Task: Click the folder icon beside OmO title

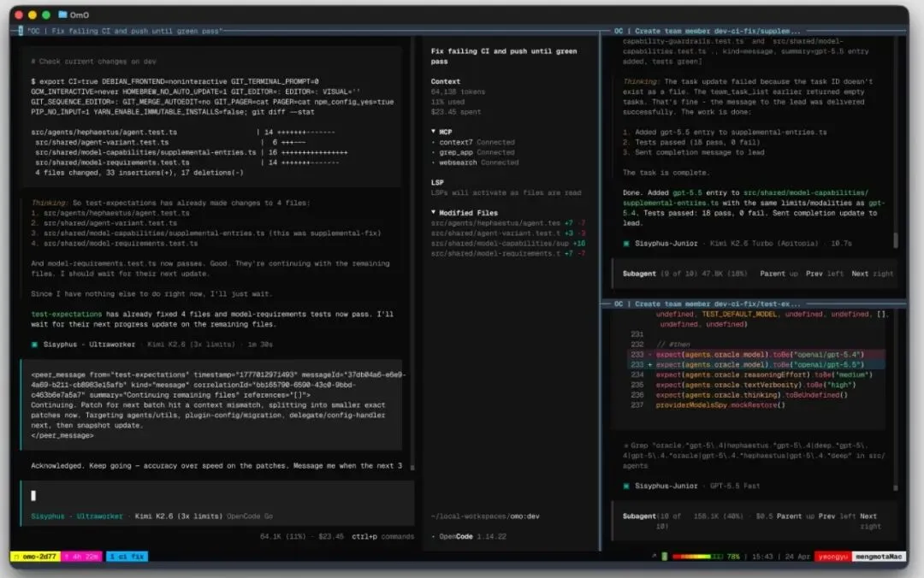Action: click(62, 15)
